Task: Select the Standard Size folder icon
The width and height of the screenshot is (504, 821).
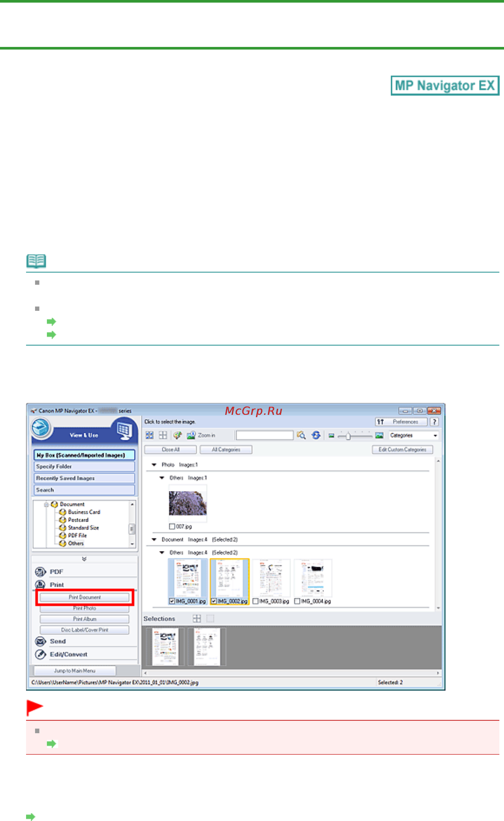Action: [x=62, y=528]
